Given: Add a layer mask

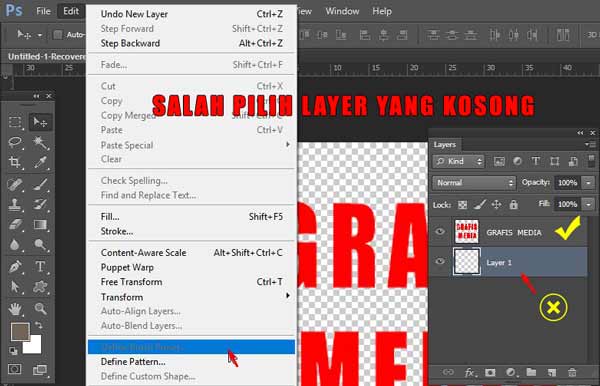Looking at the screenshot, I should tap(490, 372).
